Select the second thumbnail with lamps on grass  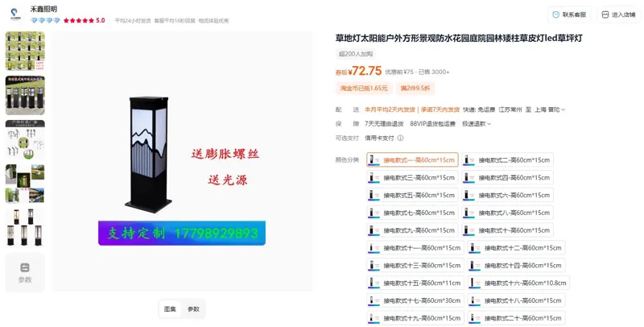pyautogui.click(x=25, y=95)
